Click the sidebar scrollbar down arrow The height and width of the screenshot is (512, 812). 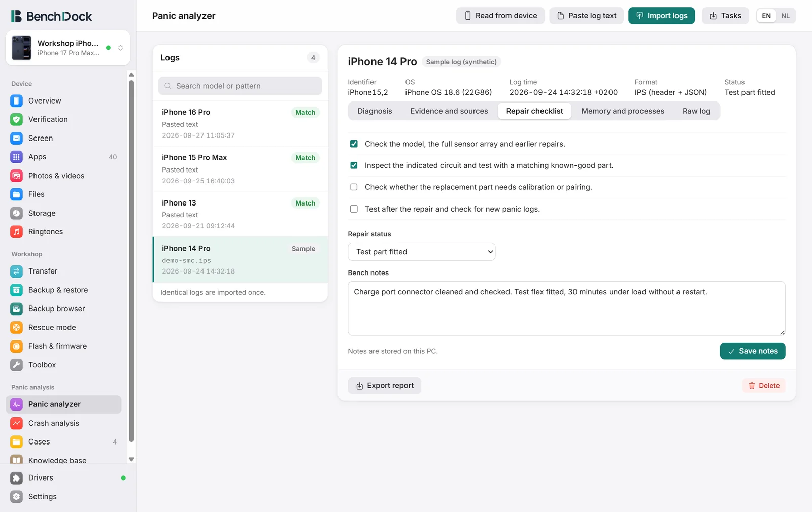tap(131, 459)
